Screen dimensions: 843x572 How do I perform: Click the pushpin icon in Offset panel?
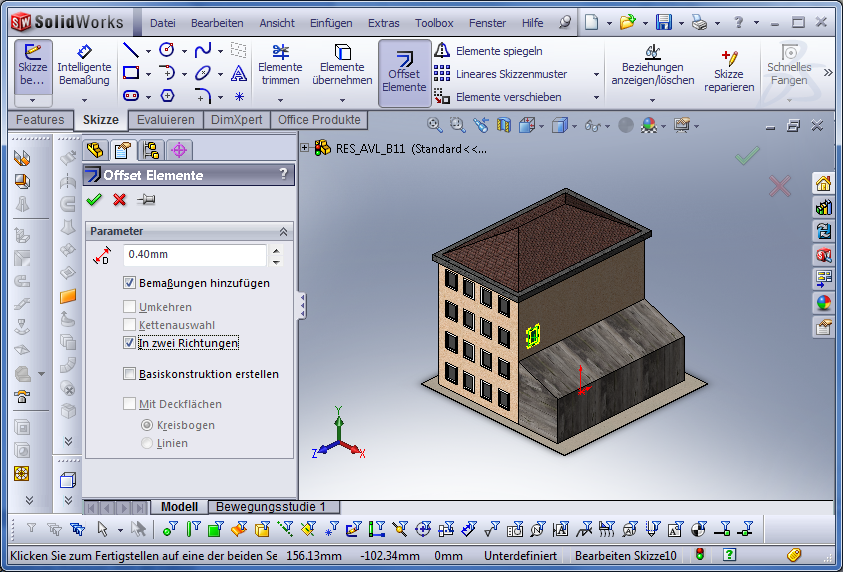point(146,200)
